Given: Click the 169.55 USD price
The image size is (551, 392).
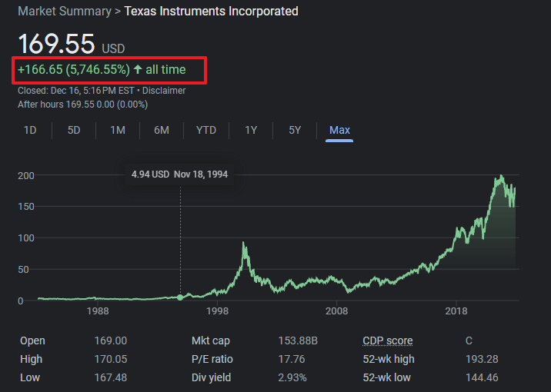Looking at the screenshot, I should [x=57, y=44].
